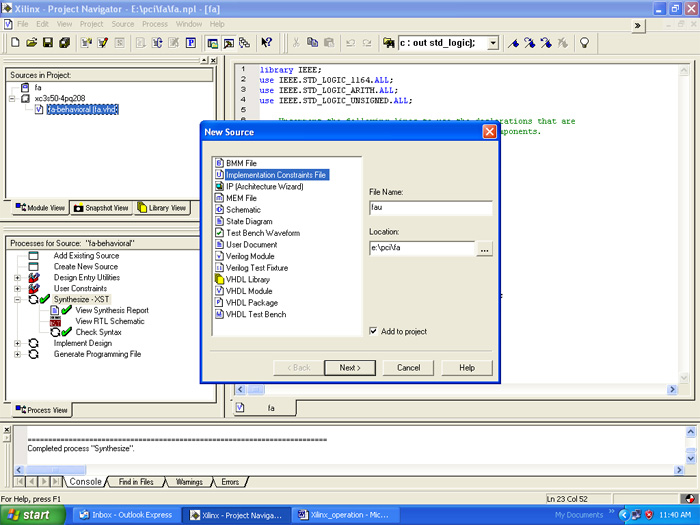
Task: Select VHDL Package source type
Action: [x=252, y=302]
